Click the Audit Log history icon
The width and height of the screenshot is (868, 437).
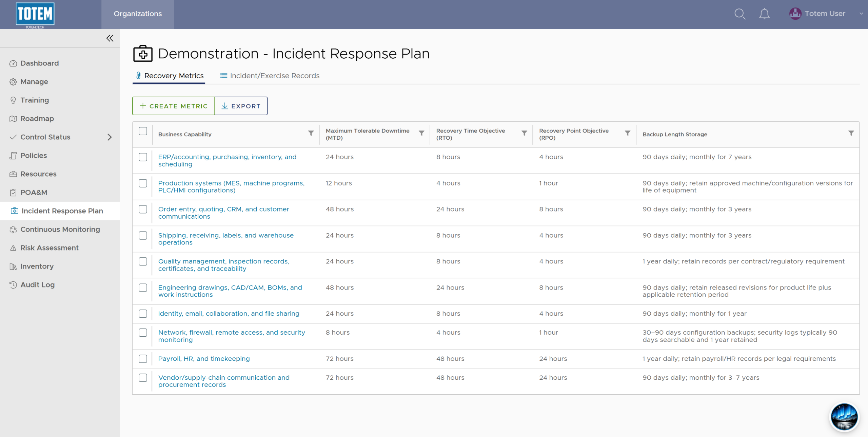click(x=13, y=285)
